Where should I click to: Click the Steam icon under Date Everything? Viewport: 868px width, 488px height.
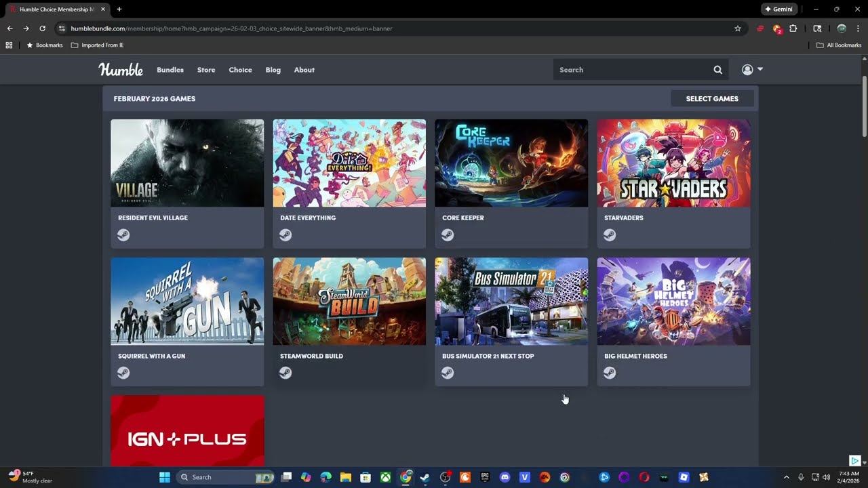click(x=285, y=235)
